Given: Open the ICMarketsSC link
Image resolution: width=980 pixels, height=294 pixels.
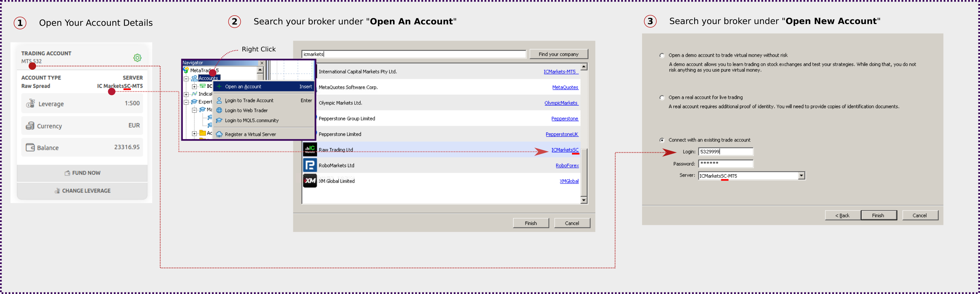Looking at the screenshot, I should [565, 150].
